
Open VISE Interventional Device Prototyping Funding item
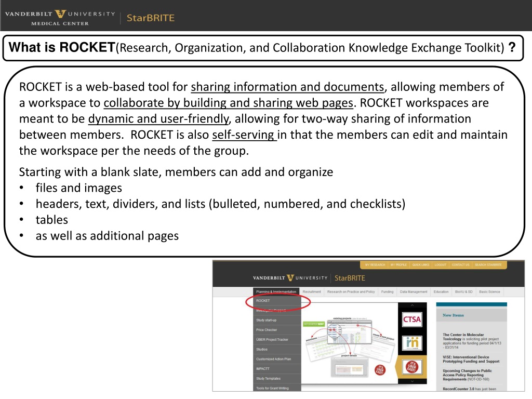coord(471,360)
